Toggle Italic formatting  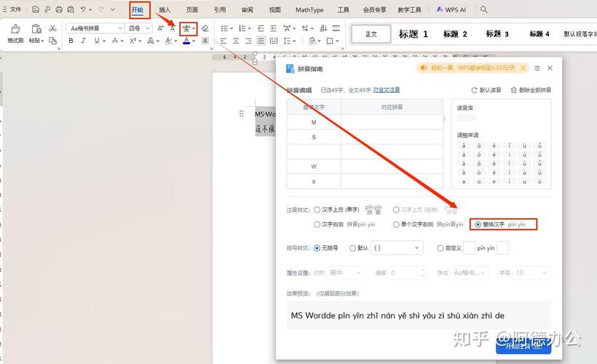pyautogui.click(x=84, y=40)
